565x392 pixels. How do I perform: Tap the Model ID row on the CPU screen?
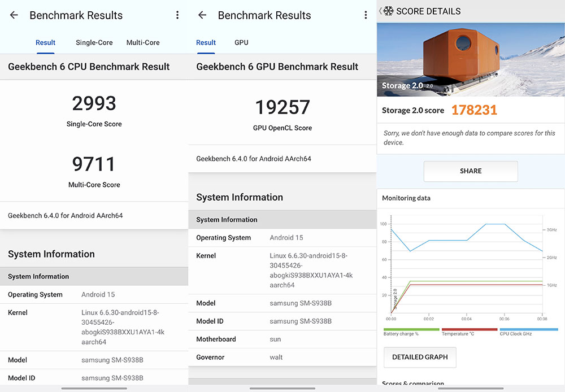pos(94,377)
